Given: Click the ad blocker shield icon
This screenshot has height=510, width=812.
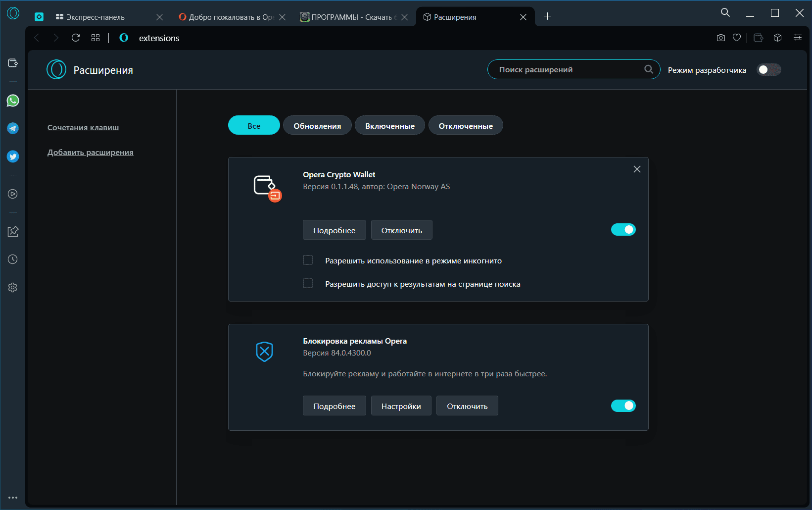Looking at the screenshot, I should coord(265,352).
